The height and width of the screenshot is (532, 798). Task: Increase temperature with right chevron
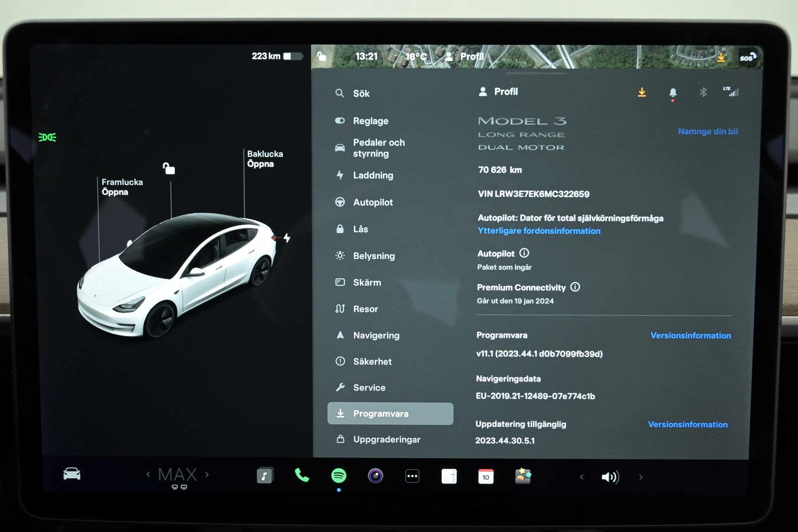[x=207, y=474]
